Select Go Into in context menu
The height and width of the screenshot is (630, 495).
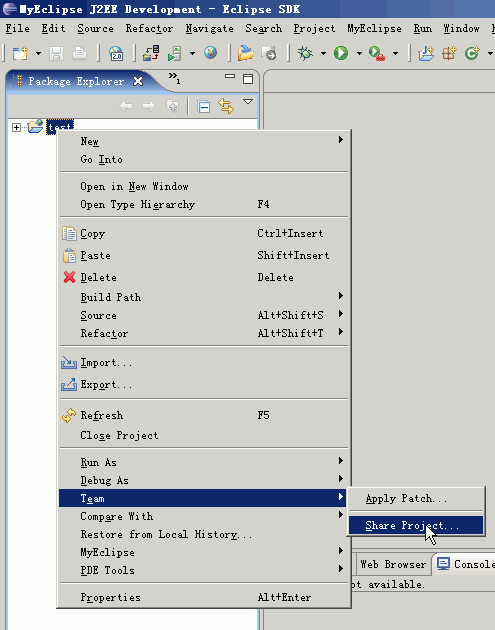[x=204, y=160]
